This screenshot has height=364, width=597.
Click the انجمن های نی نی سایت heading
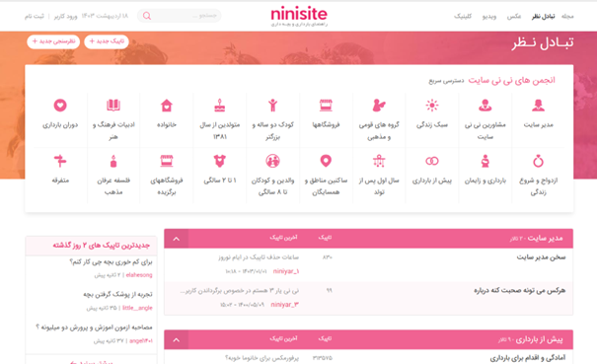click(x=511, y=80)
